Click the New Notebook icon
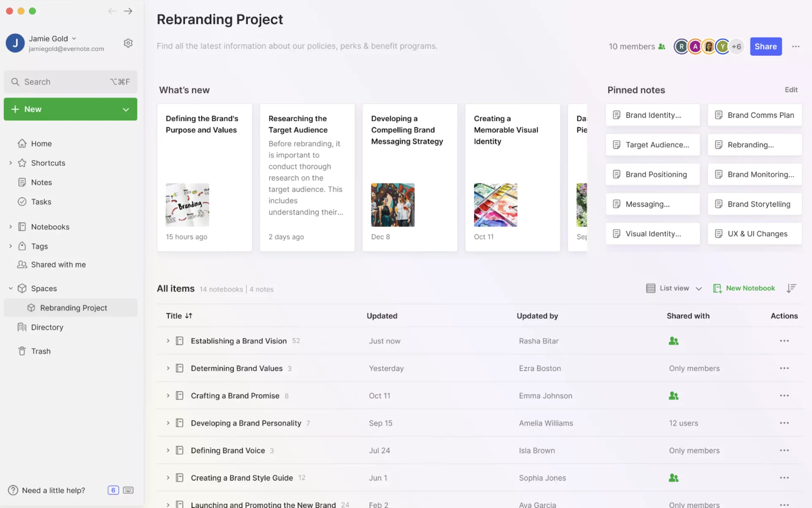Image resolution: width=812 pixels, height=508 pixels. [x=717, y=288]
